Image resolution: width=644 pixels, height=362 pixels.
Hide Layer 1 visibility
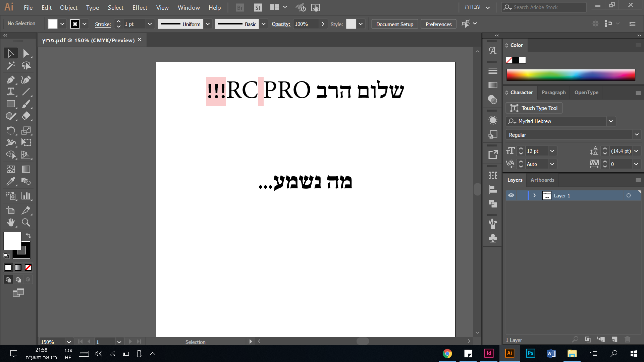click(511, 195)
